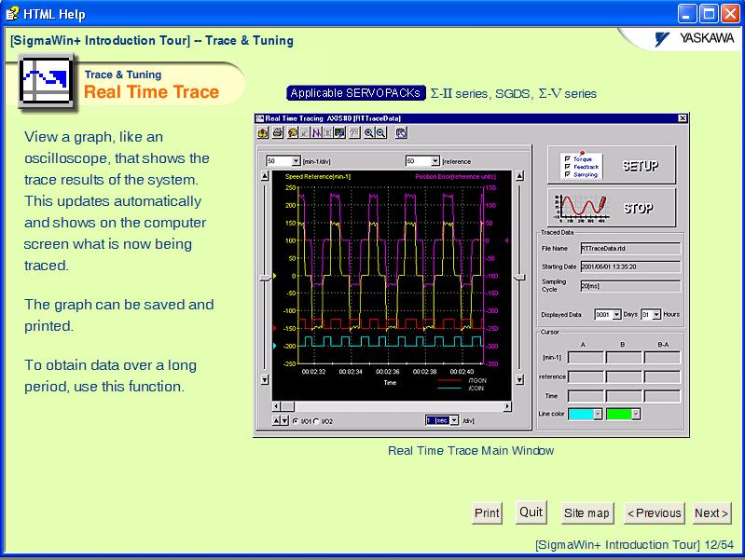
Task: Click the left vertical slider handle on the graph
Action: [x=265, y=278]
